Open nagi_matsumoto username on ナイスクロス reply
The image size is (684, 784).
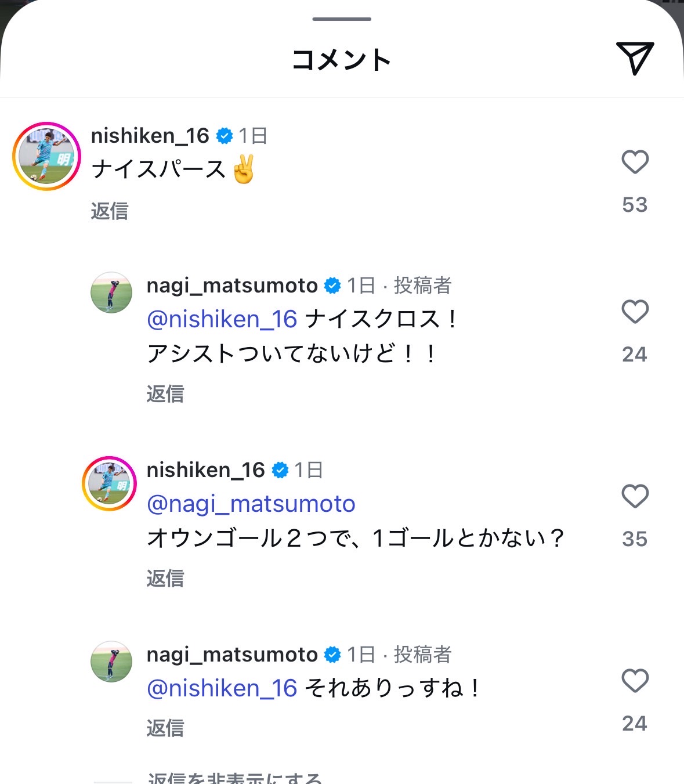[232, 286]
